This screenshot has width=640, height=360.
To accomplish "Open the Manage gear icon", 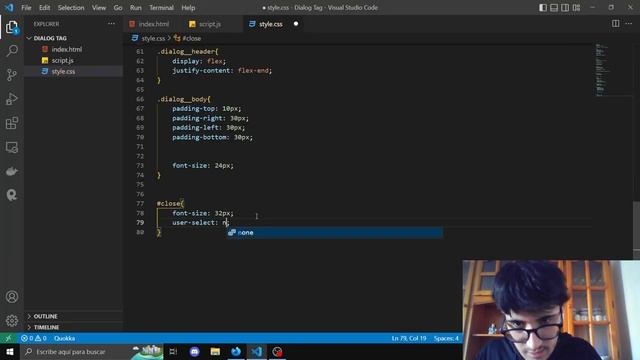I will point(12,320).
